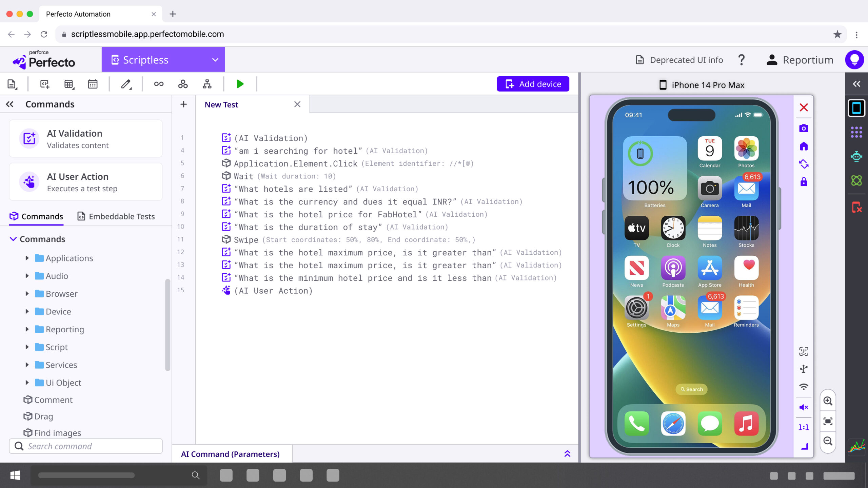
Task: Expand the Applications folder in Commands tree
Action: coord(28,258)
